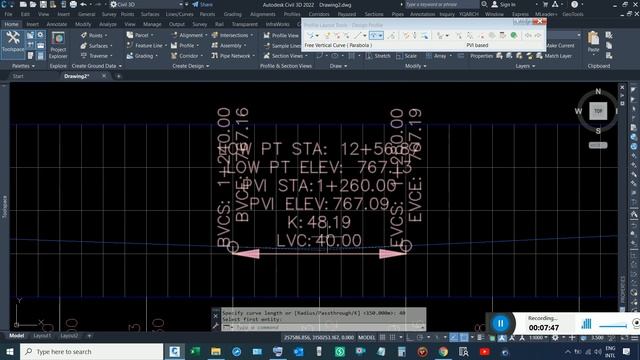The width and height of the screenshot is (640, 360).
Task: Open the Civil 3D workspace dropdown
Action: (146, 4)
